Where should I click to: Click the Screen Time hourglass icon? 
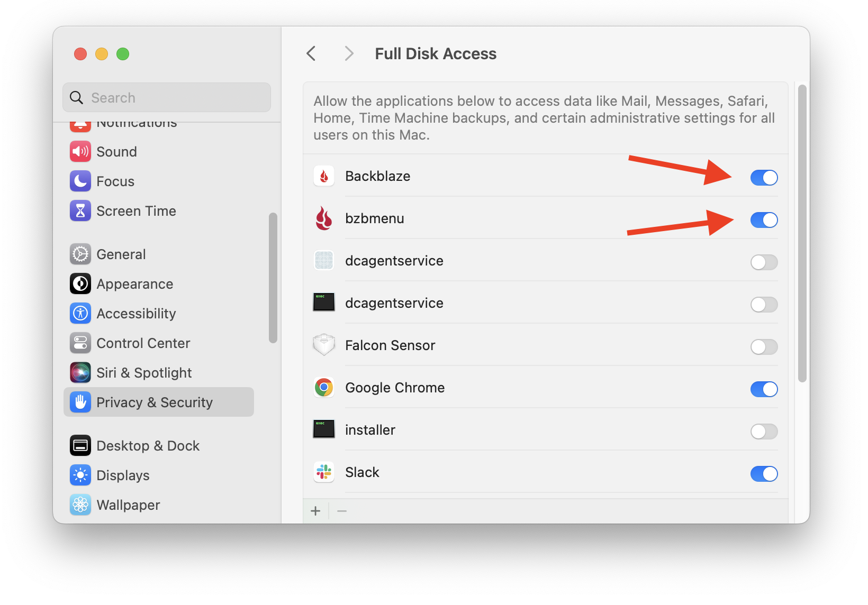pos(80,211)
